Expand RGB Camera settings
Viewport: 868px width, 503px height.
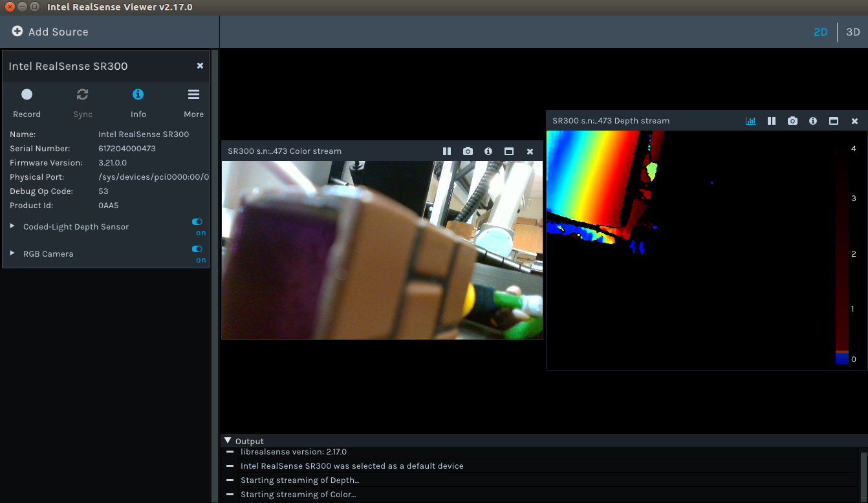(12, 253)
